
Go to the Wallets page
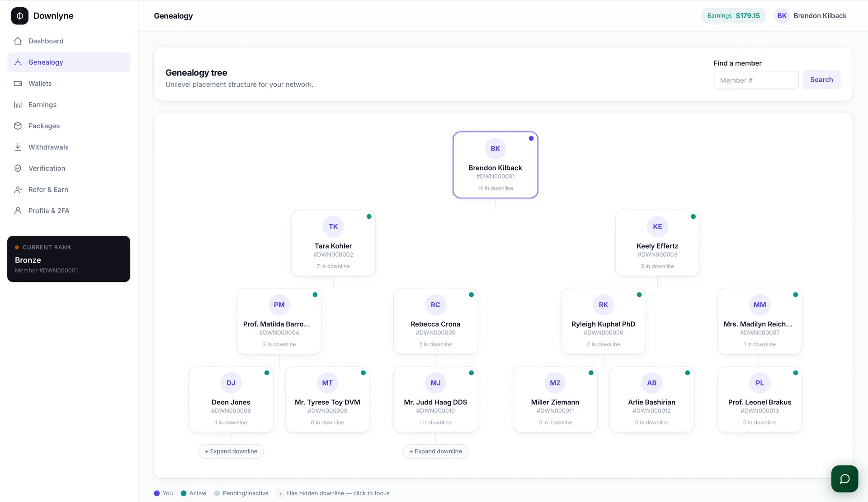pos(69,84)
